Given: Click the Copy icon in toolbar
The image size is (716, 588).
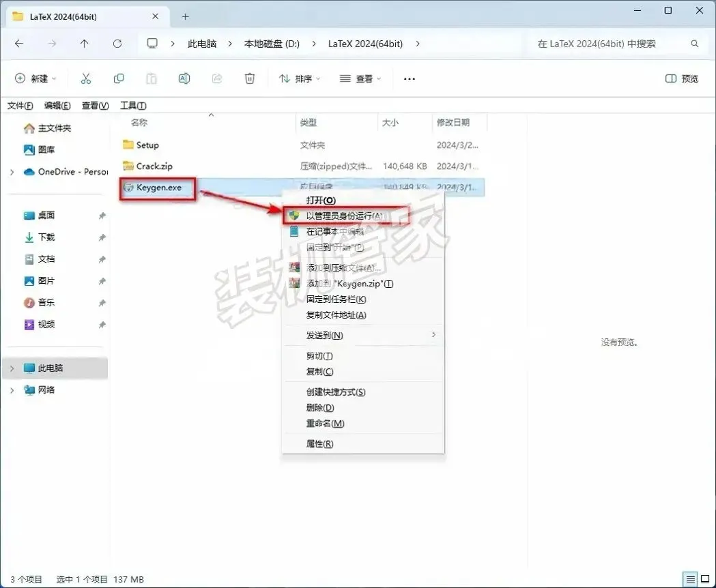Looking at the screenshot, I should [x=118, y=78].
